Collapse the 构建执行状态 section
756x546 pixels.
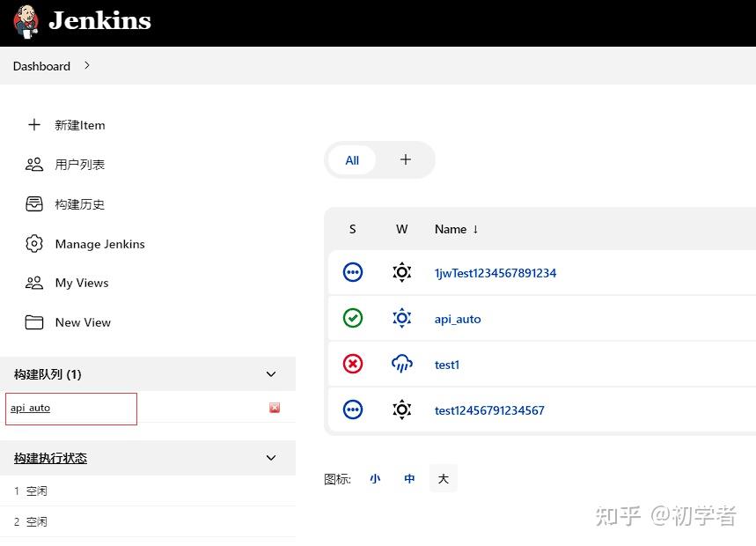pos(271,458)
